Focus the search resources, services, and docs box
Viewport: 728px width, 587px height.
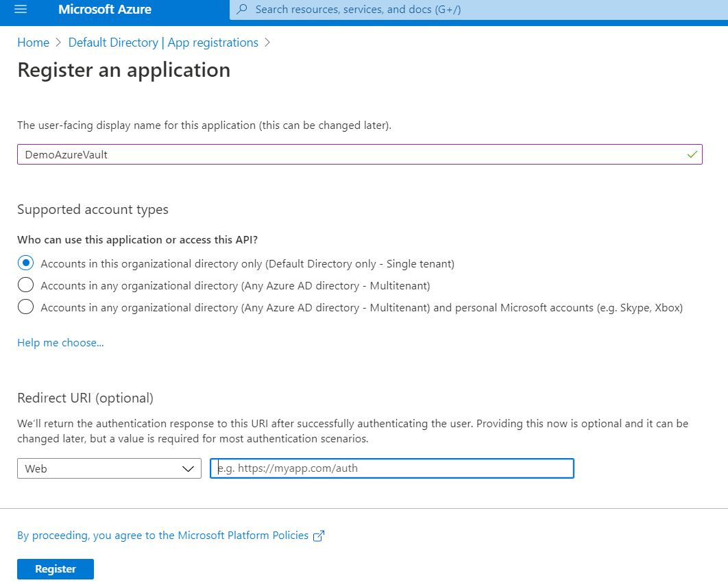pyautogui.click(x=478, y=10)
